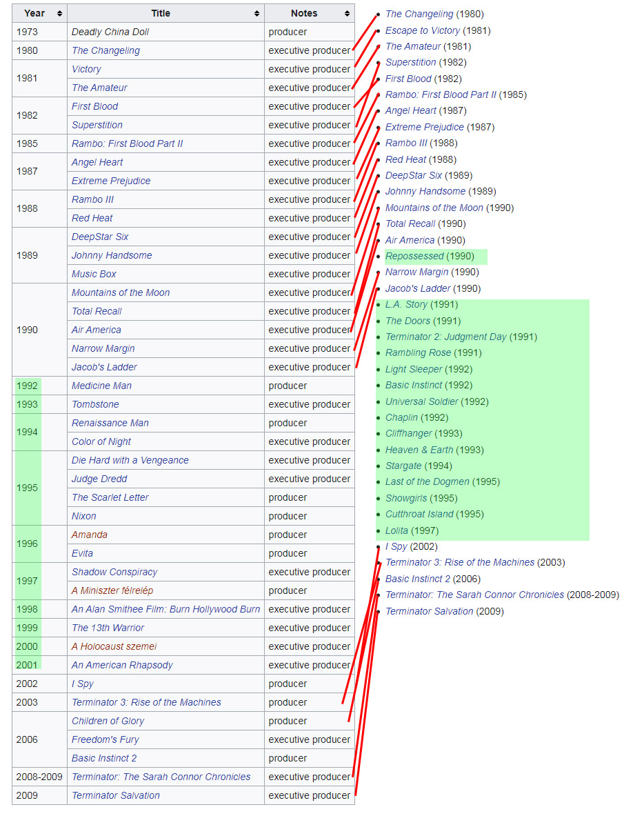Open Showgirls list link
The image size is (644, 816).
pyautogui.click(x=406, y=499)
